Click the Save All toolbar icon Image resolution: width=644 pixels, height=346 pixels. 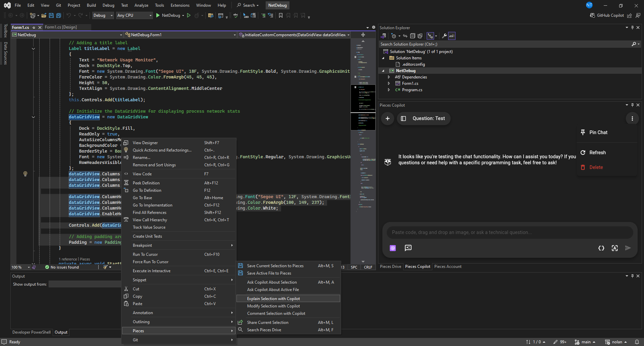point(59,15)
